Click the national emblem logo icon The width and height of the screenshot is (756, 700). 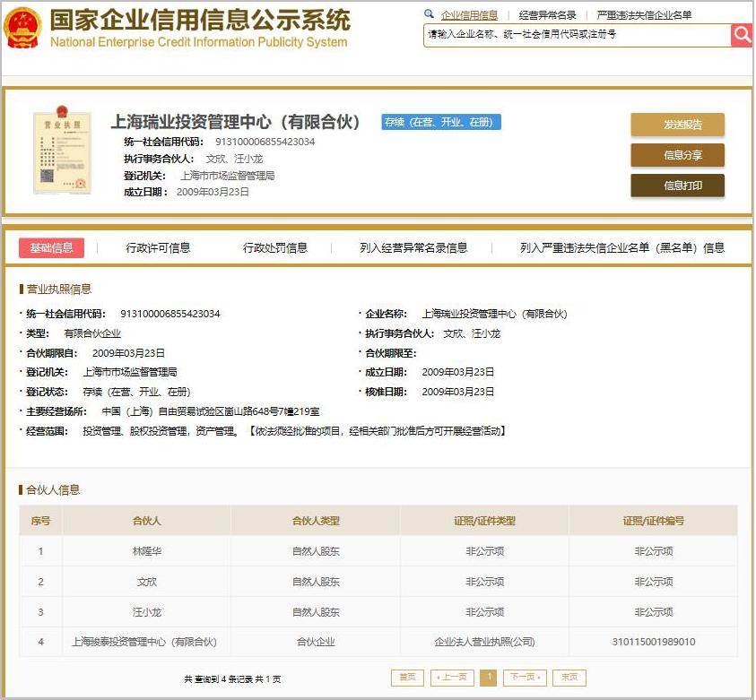point(22,27)
